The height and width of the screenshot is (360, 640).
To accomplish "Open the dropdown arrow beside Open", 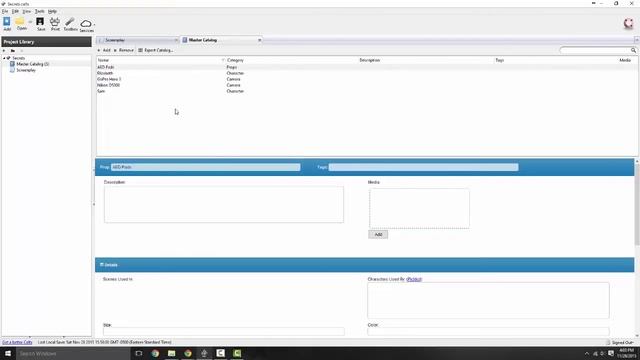I will click(x=30, y=22).
